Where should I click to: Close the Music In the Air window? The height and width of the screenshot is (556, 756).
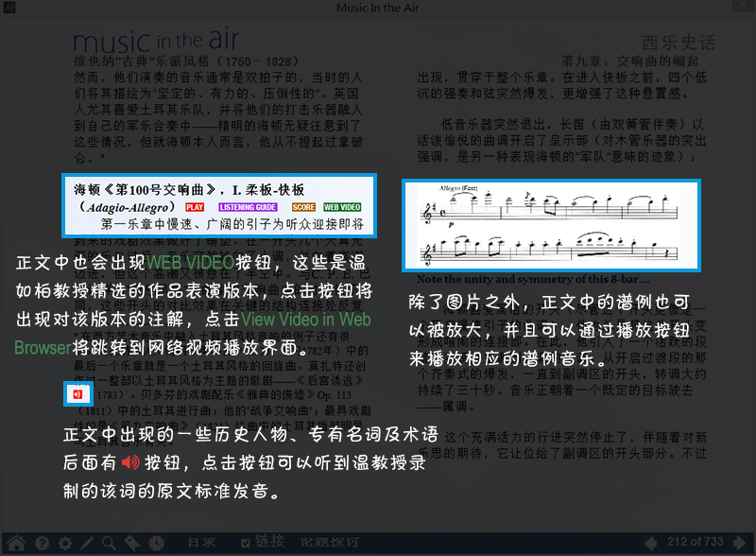tap(745, 6)
